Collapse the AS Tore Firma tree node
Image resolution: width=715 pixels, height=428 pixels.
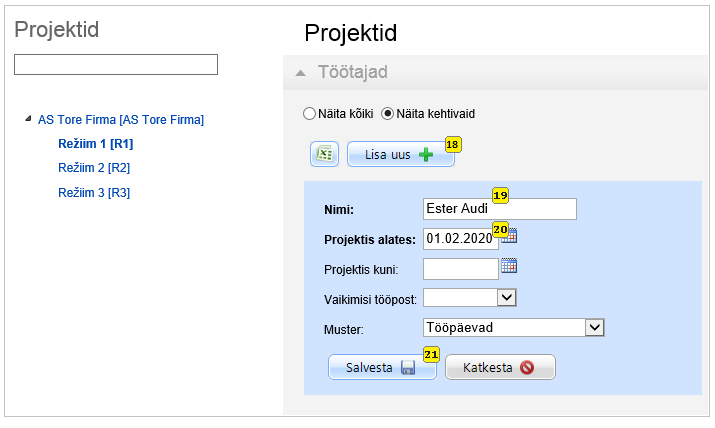click(x=28, y=119)
